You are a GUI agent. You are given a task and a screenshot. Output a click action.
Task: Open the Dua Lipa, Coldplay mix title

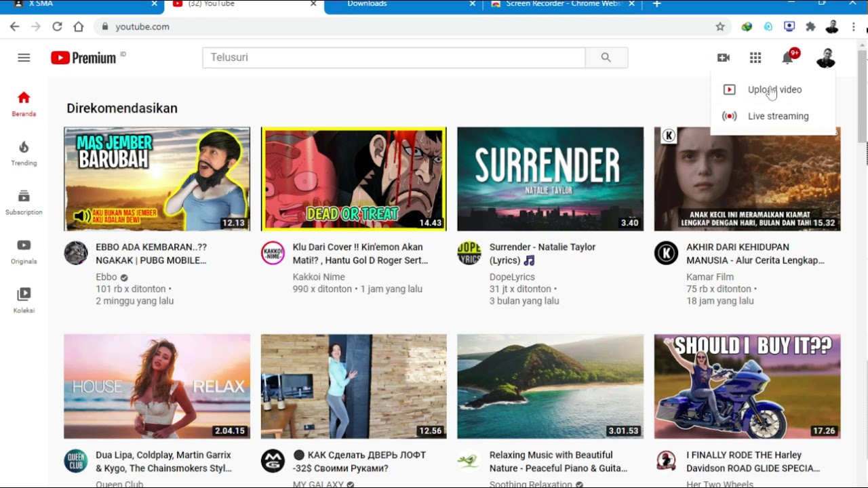pos(163,462)
